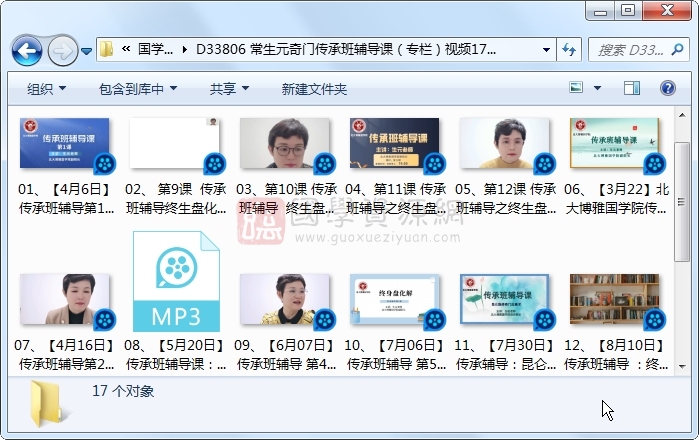This screenshot has height=440, width=699.
Task: Click player badge icon on 12 thumbnail
Action: (654, 320)
